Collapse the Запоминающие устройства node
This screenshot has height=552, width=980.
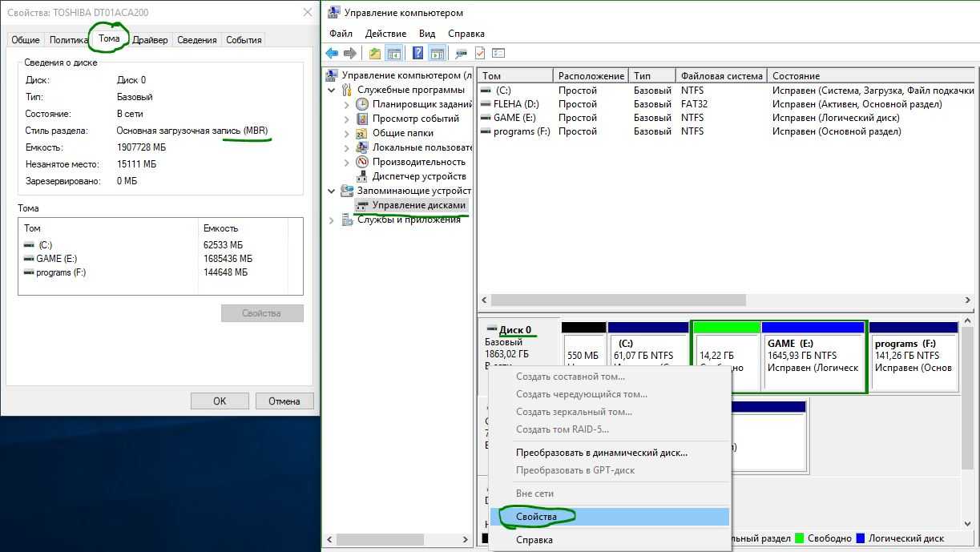[x=332, y=191]
